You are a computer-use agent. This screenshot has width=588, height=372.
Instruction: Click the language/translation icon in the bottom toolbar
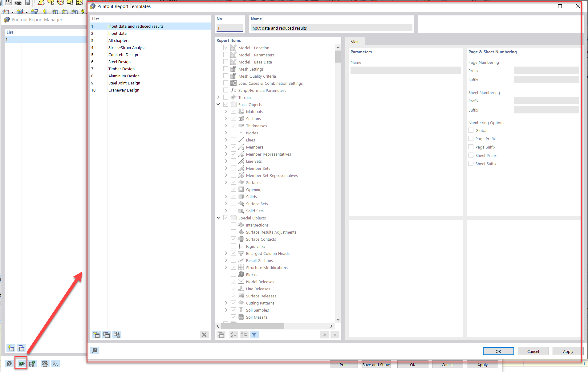[55, 364]
